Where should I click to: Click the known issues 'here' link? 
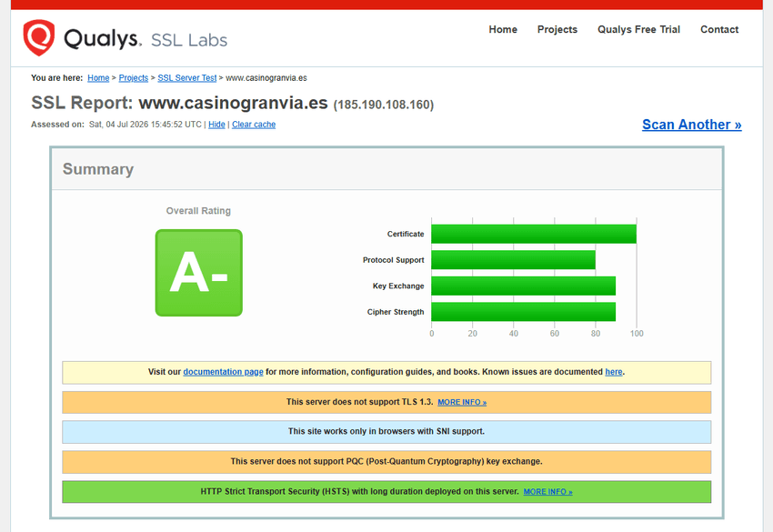[x=613, y=372]
